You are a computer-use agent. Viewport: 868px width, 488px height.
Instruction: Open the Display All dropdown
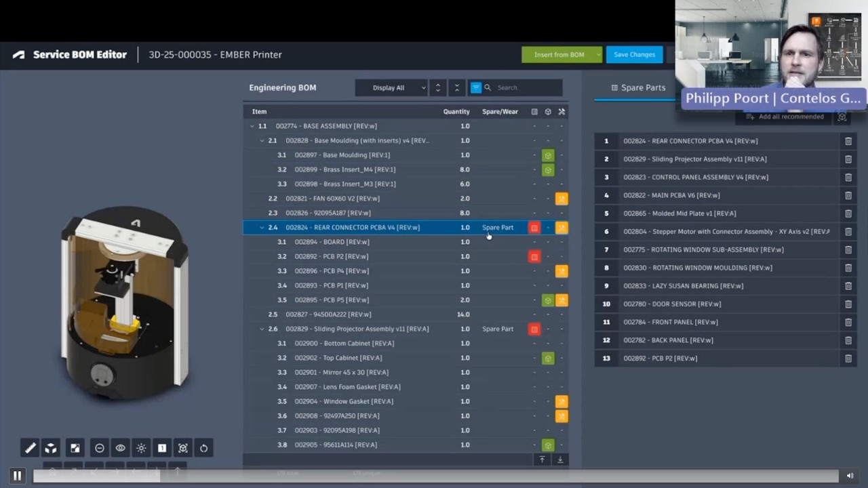[392, 87]
